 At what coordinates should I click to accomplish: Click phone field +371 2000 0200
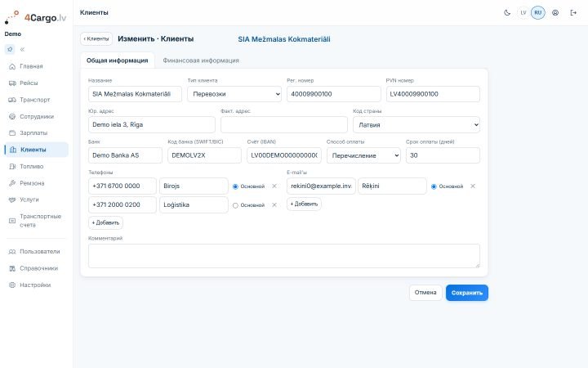[x=122, y=204]
